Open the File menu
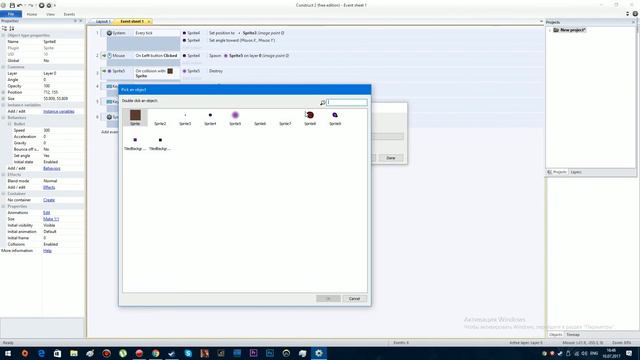 [x=11, y=14]
